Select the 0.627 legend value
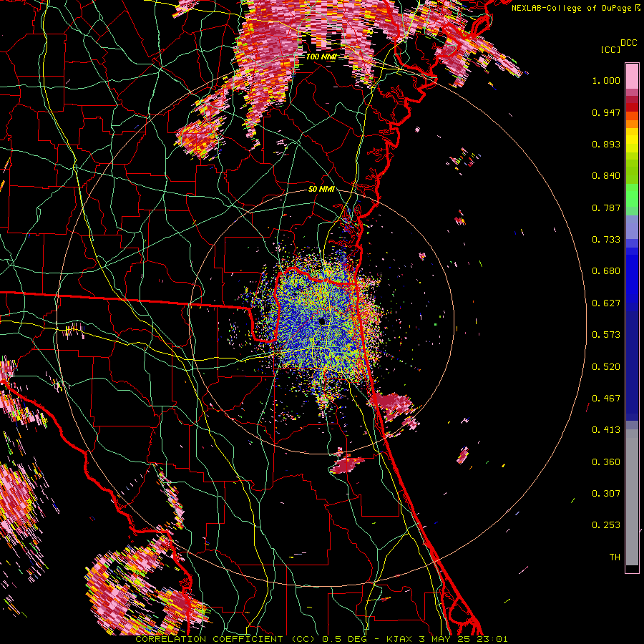The width and height of the screenshot is (644, 644). click(606, 303)
